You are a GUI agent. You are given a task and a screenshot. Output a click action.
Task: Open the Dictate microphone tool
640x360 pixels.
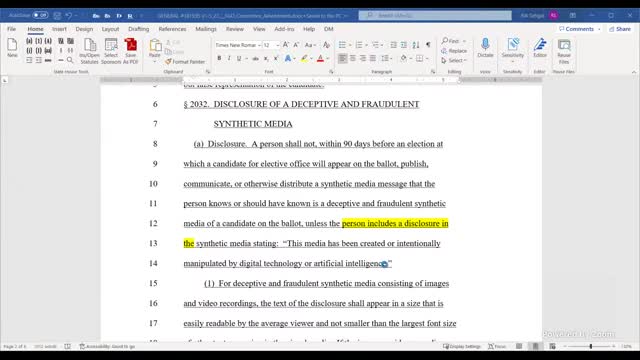pos(485,48)
